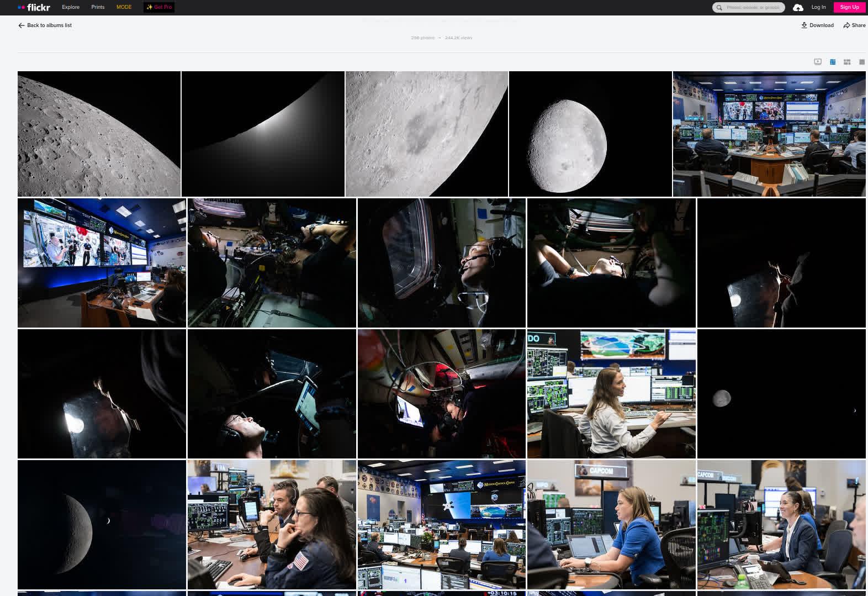Open the CAPCOM console woman in blue photo
The image size is (868, 596).
click(611, 524)
